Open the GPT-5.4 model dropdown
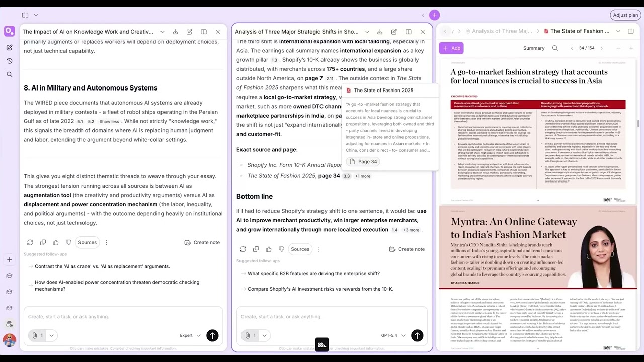644x362 pixels. click(x=393, y=335)
